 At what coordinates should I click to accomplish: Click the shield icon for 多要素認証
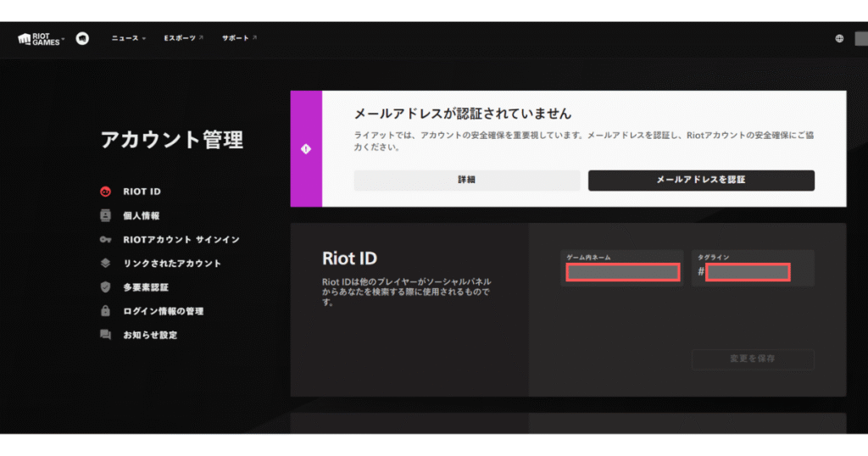[x=105, y=286]
